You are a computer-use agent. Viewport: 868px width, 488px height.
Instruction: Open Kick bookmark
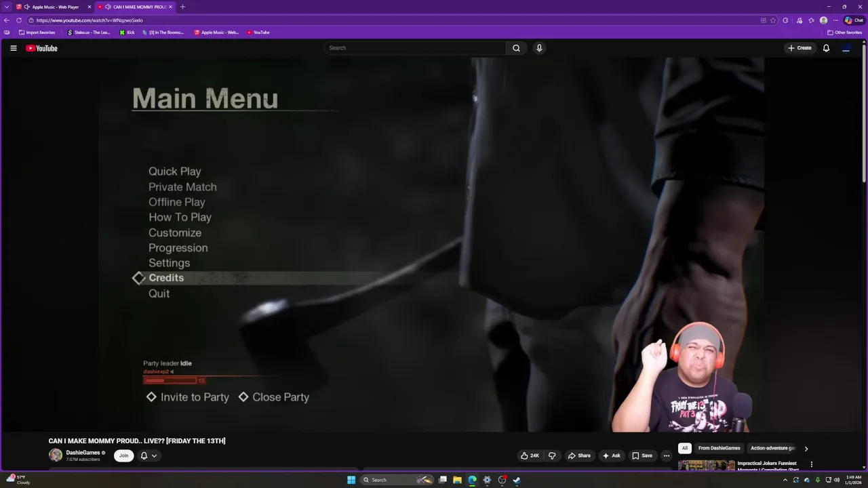tap(127, 33)
